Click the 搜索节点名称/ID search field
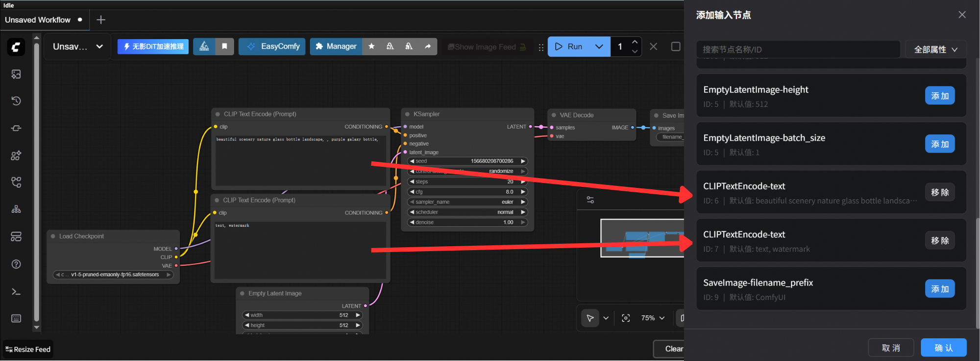The height and width of the screenshot is (361, 980). click(x=798, y=50)
